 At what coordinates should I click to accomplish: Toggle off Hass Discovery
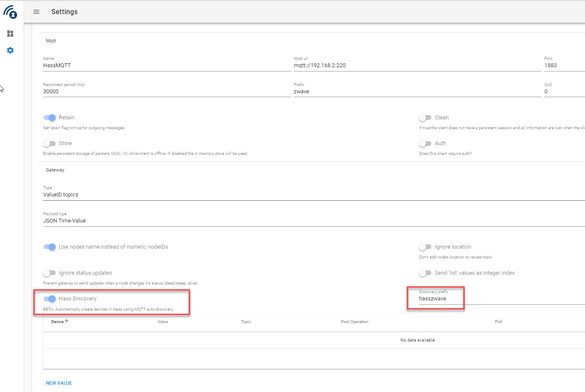tap(50, 299)
